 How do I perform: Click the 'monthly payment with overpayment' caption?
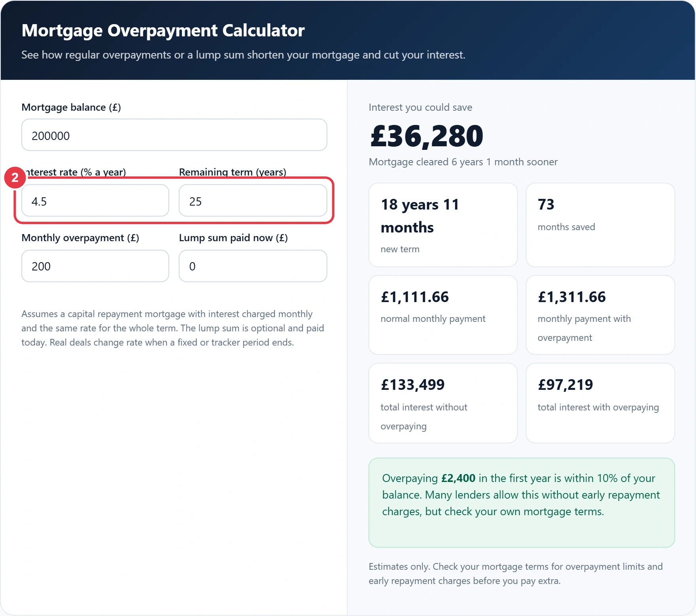point(584,328)
